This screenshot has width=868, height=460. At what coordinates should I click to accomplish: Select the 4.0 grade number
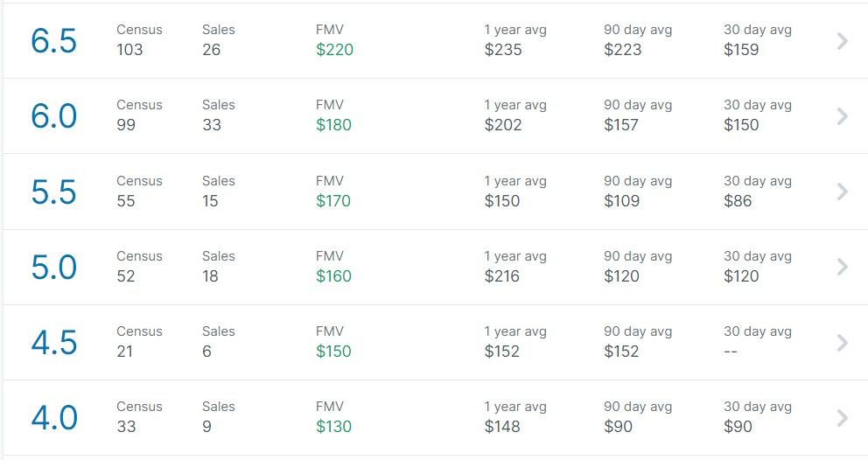point(53,418)
